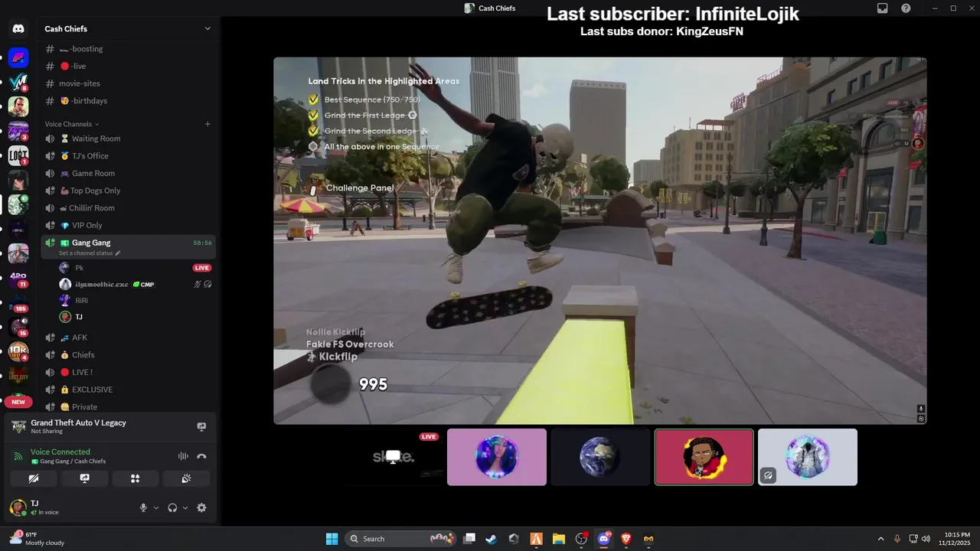Stream Grand Theft Auto V Legacy
Screen dimensions: 980x551
201,426
